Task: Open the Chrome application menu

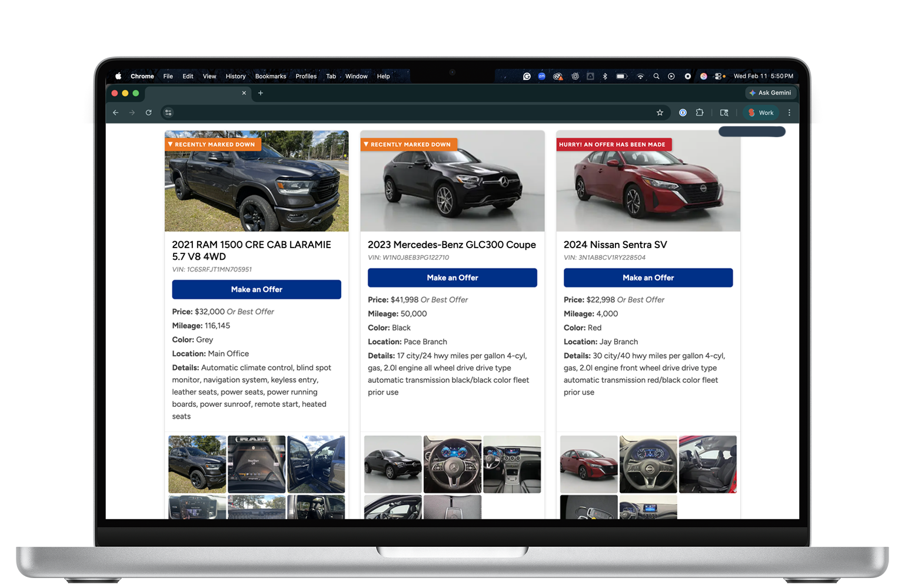Action: tap(142, 76)
